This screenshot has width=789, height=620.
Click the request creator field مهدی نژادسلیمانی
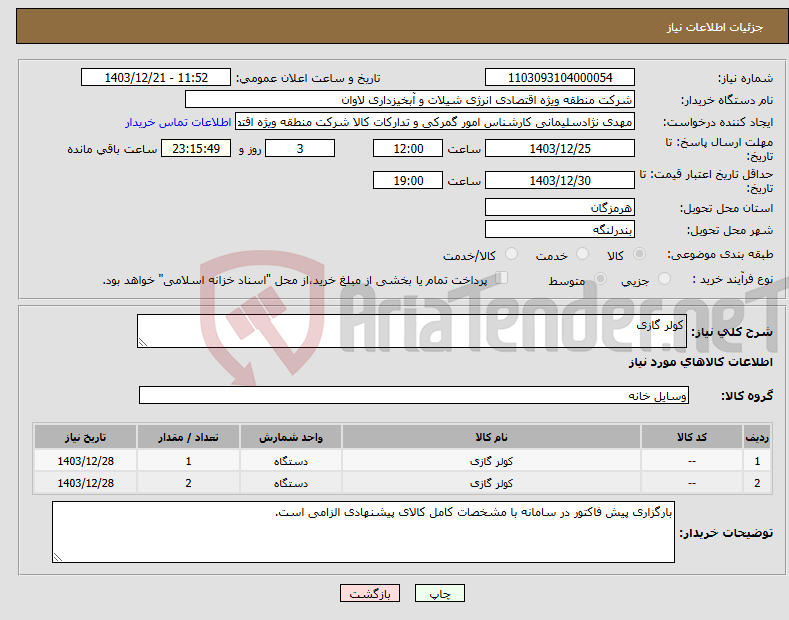[x=435, y=122]
